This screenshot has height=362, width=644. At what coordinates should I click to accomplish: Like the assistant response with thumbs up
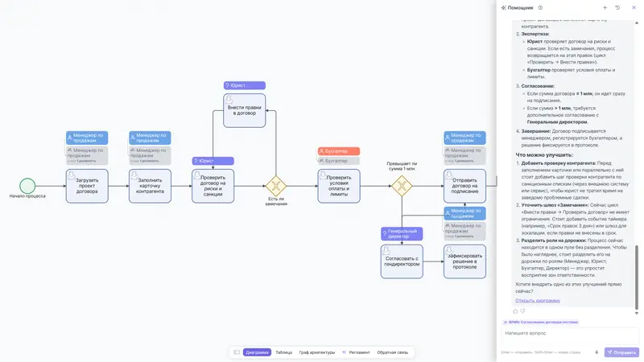point(515,311)
